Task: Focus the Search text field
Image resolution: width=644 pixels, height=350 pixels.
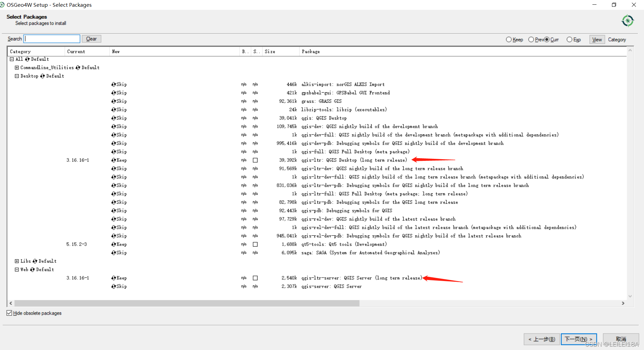Action: tap(52, 39)
